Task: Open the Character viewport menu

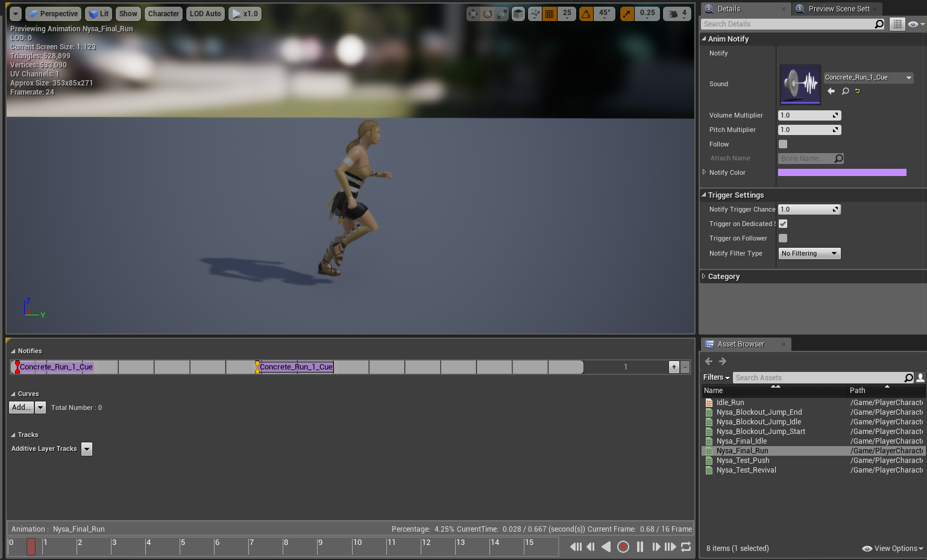Action: pyautogui.click(x=163, y=14)
